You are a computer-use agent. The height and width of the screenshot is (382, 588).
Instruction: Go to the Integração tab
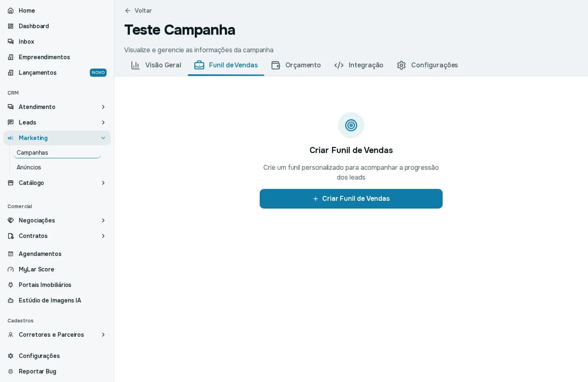click(x=359, y=65)
